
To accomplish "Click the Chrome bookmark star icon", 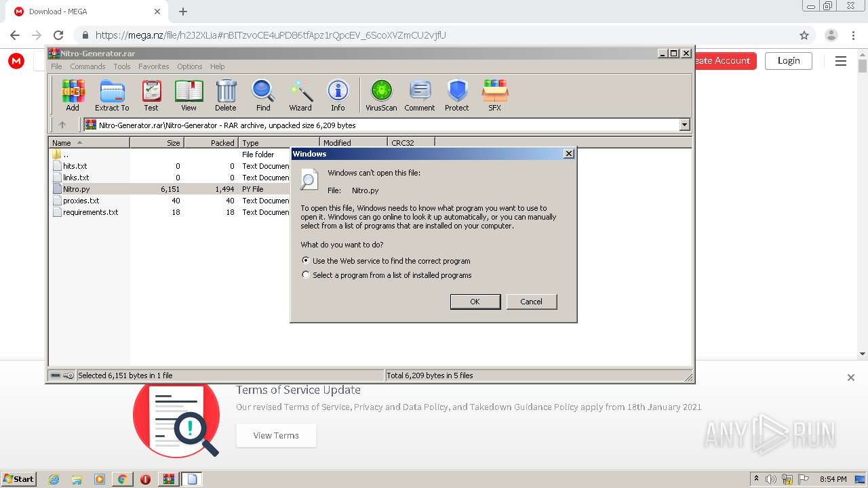I will 804,35.
